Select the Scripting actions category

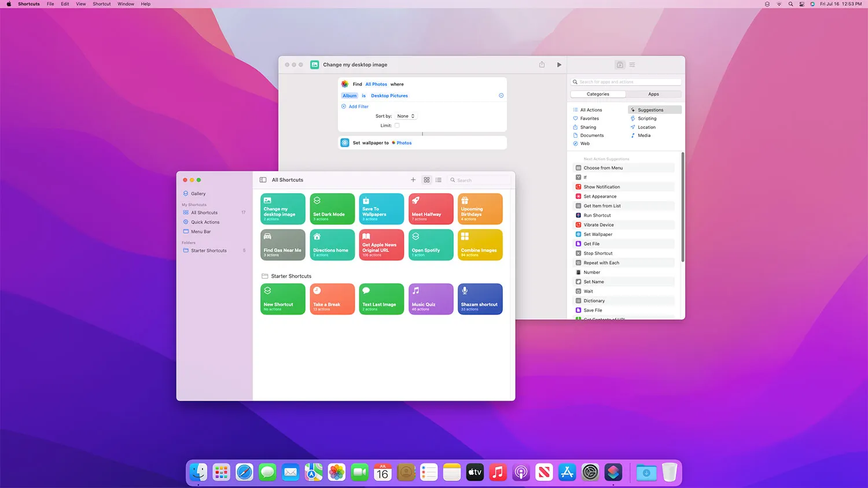pos(646,118)
